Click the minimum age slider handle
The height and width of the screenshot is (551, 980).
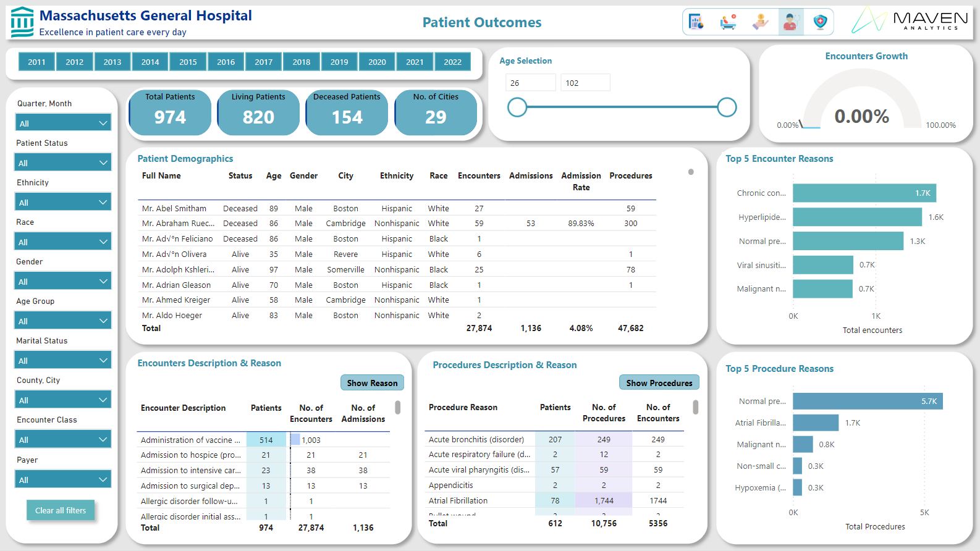[517, 107]
